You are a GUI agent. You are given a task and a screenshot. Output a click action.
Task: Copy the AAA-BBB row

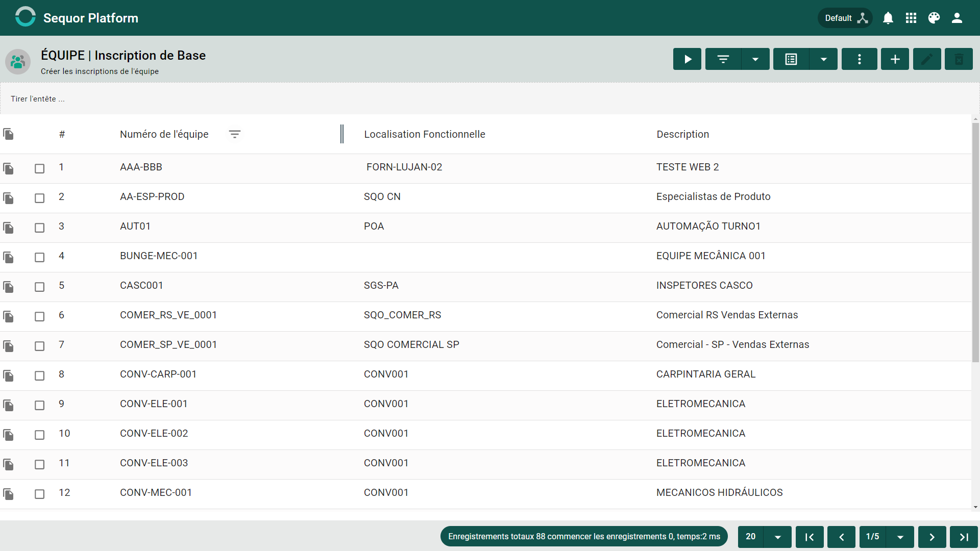click(x=8, y=168)
